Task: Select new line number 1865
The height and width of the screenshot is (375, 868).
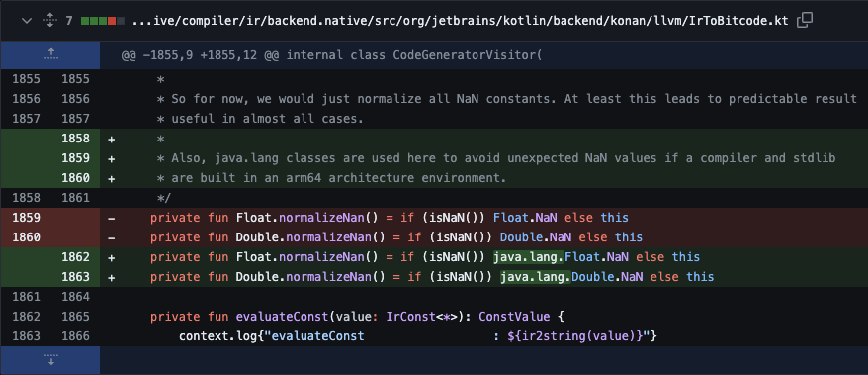Action: tap(75, 317)
